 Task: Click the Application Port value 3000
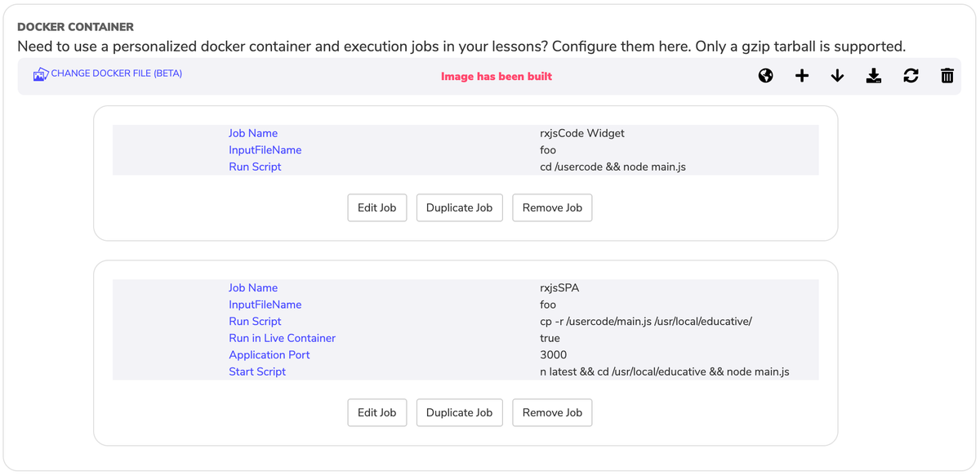(x=553, y=354)
